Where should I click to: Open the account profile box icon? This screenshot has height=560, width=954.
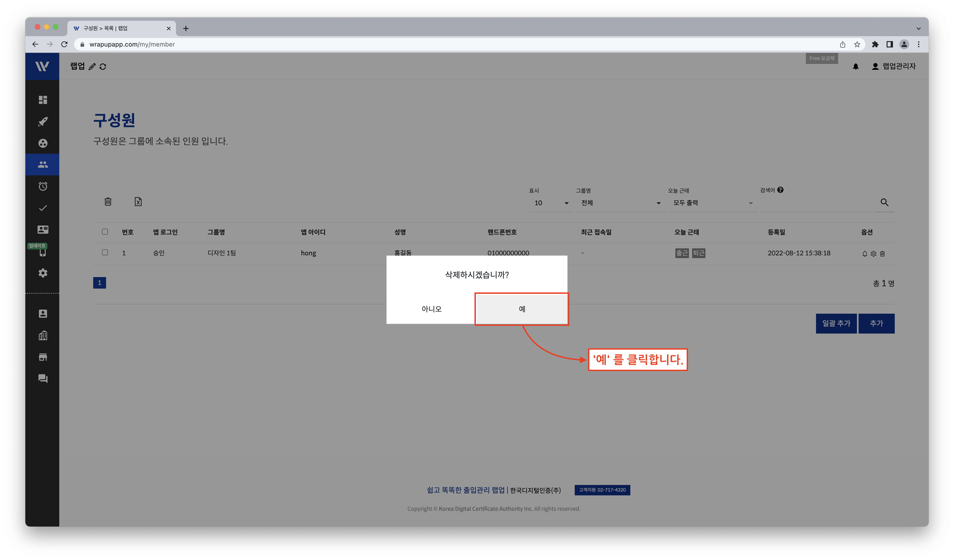pyautogui.click(x=43, y=314)
